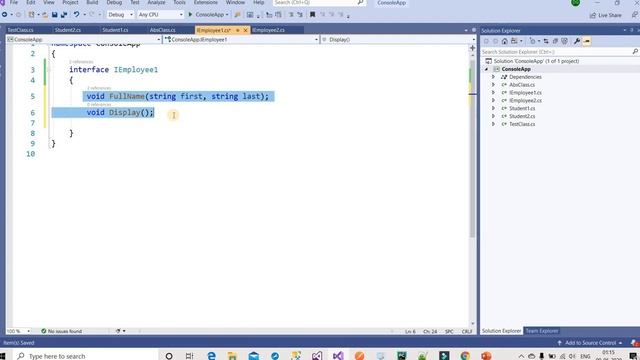640x360 pixels.
Task: Open the ConsoleApp.IEmployee1 type dropdown
Action: (241, 40)
